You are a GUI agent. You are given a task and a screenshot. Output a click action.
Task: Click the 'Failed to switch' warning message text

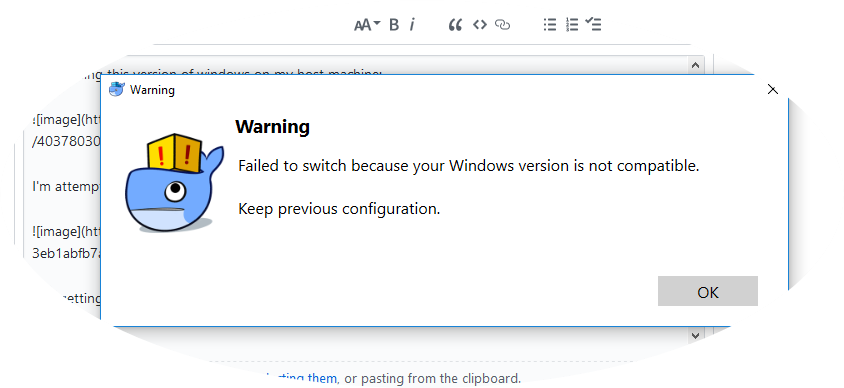pyautogui.click(x=468, y=166)
